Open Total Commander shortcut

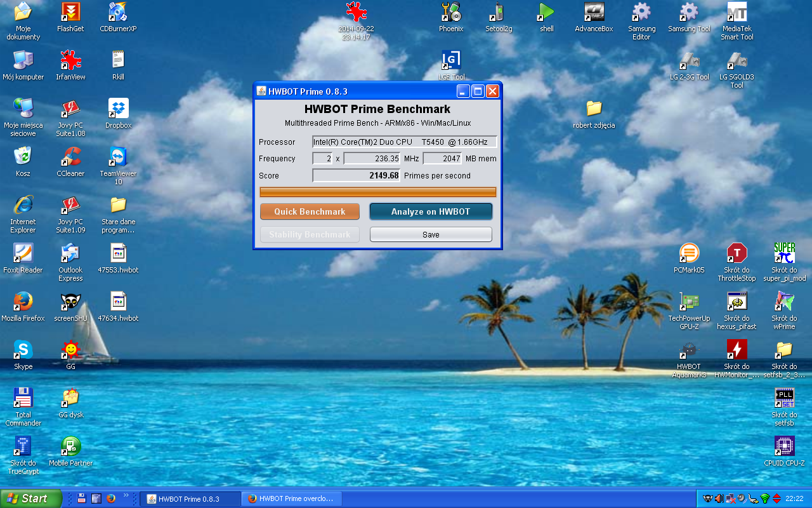coord(23,407)
